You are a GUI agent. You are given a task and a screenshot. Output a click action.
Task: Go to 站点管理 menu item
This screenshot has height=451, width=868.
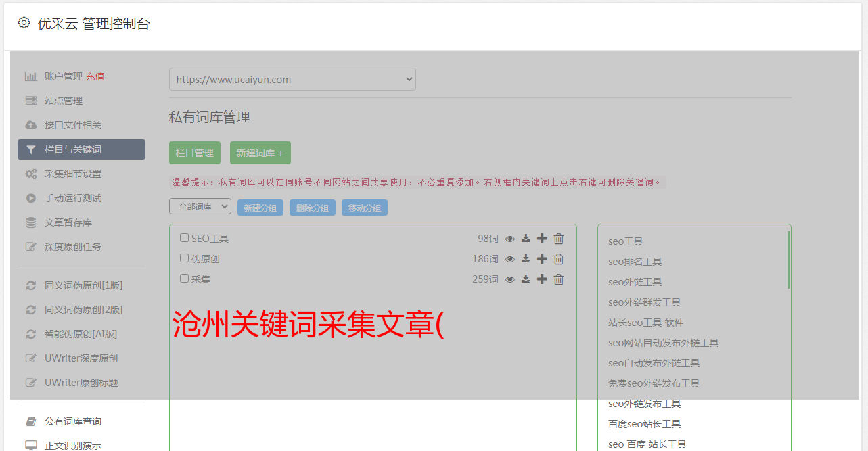(x=64, y=101)
